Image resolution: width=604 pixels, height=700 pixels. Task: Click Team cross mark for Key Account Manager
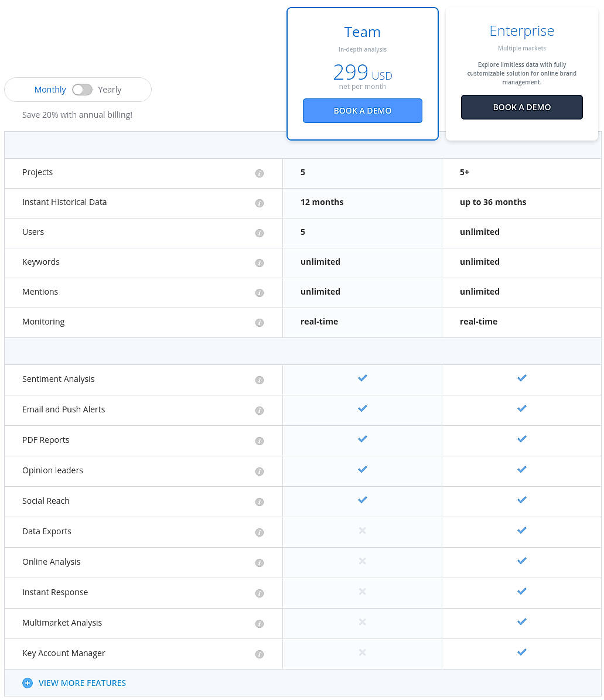(363, 652)
